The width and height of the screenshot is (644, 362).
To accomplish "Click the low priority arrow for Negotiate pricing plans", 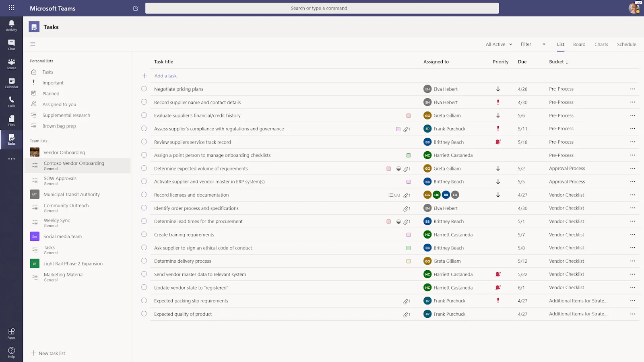I will pos(498,89).
